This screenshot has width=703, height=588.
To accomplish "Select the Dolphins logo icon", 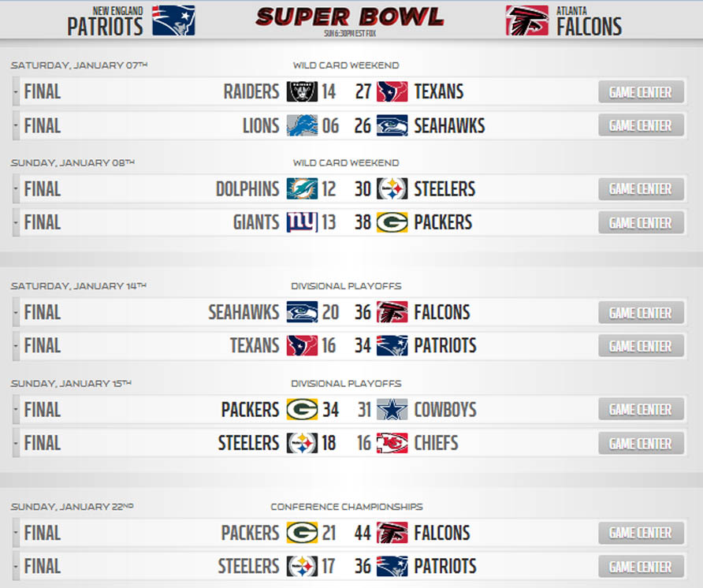I will pos(302,189).
